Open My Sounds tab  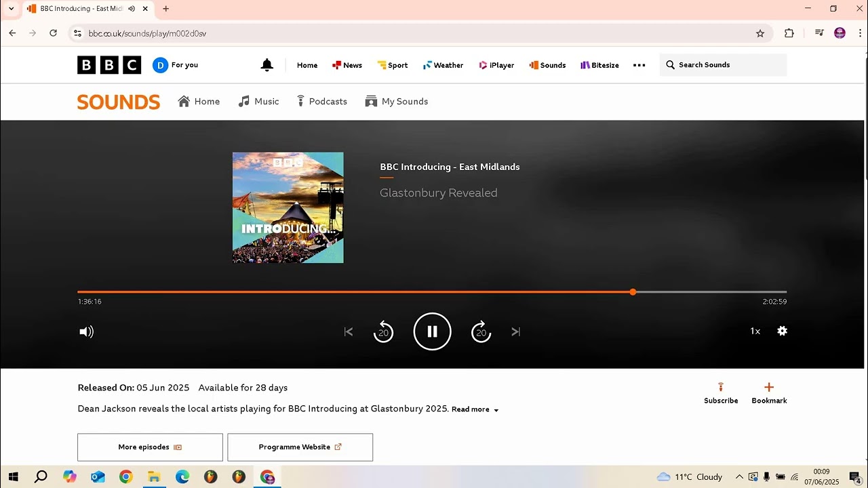(x=397, y=102)
